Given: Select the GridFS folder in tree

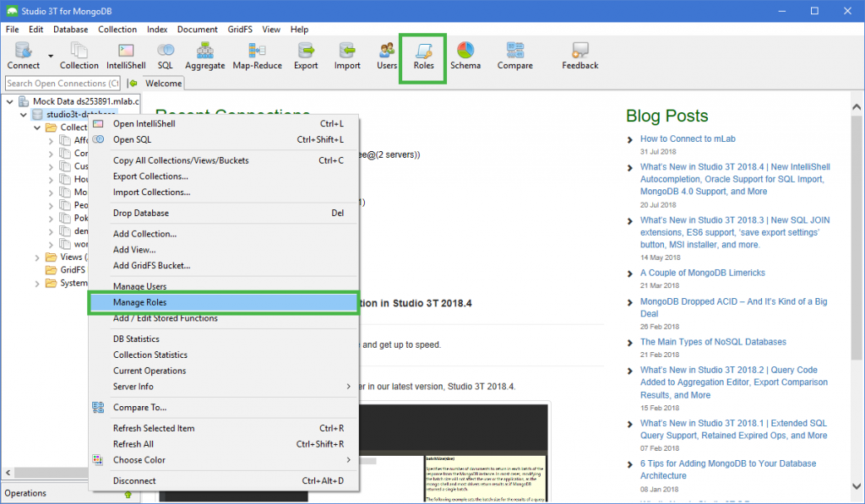Looking at the screenshot, I should click(x=66, y=269).
